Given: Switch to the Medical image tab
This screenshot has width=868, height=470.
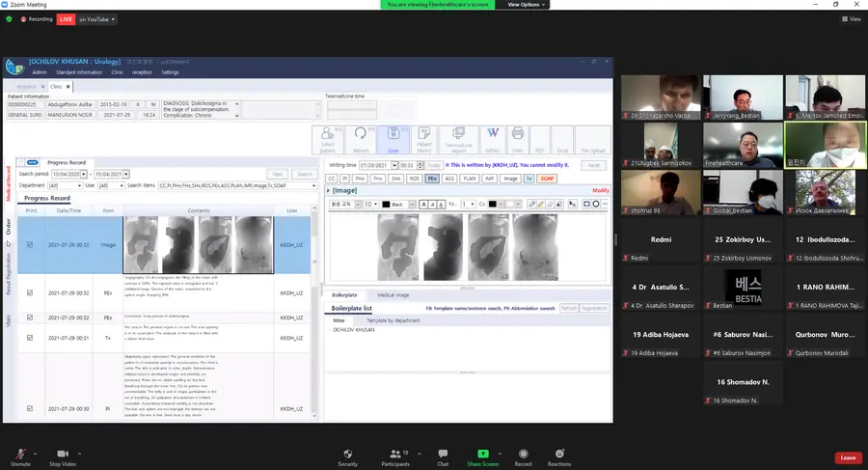Looking at the screenshot, I should point(393,294).
